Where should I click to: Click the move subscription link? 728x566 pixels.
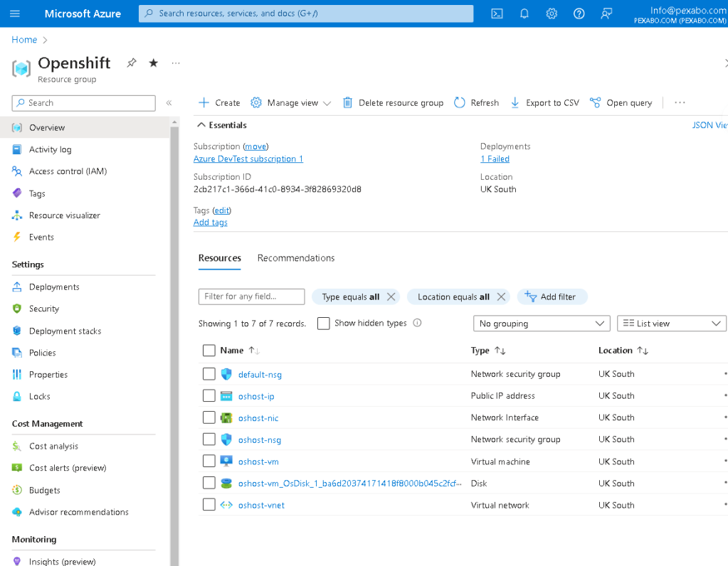[x=255, y=146]
